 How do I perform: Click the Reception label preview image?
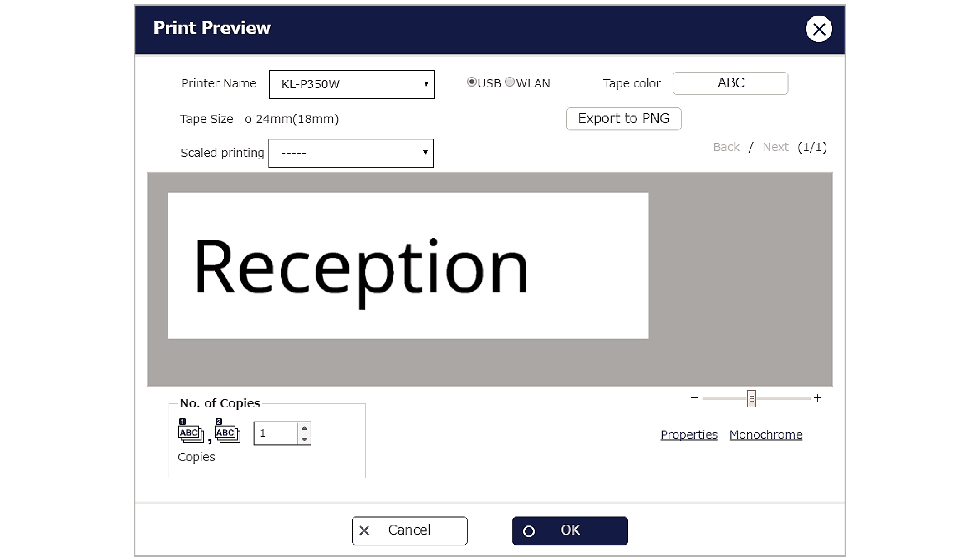(x=408, y=266)
